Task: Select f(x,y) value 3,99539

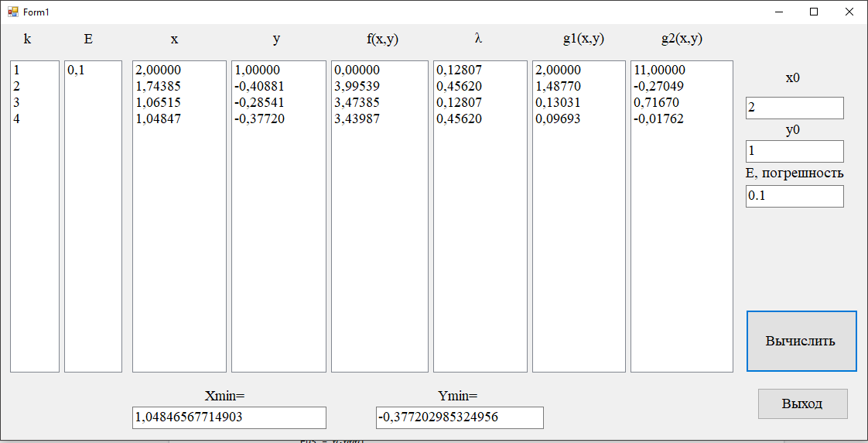Action: coord(379,86)
